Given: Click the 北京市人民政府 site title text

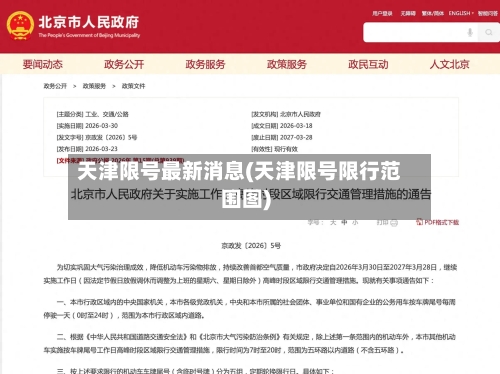Looking at the screenshot, I should 89,22.
